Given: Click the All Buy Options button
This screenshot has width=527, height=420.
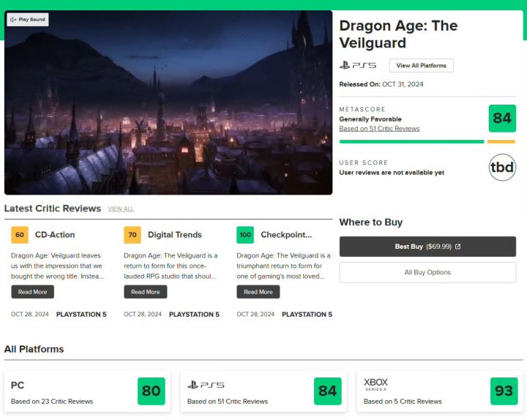Looking at the screenshot, I should [427, 272].
